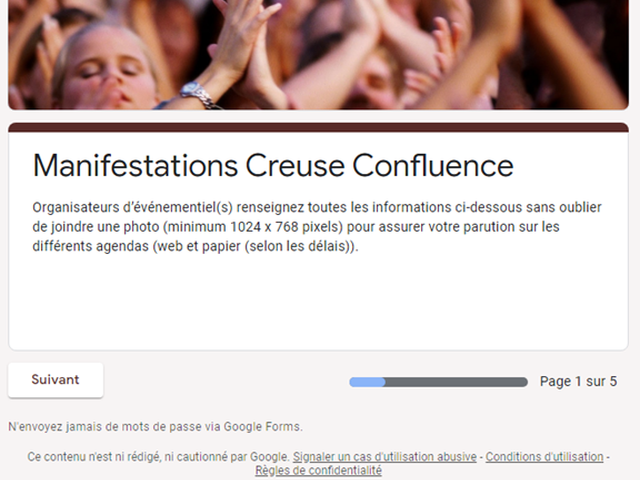Select the Page 1 sur 5 indicator

pos(578,381)
